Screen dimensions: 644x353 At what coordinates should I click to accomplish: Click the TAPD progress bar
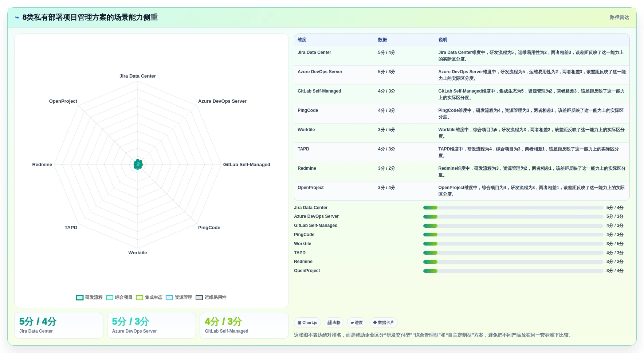[x=513, y=253]
